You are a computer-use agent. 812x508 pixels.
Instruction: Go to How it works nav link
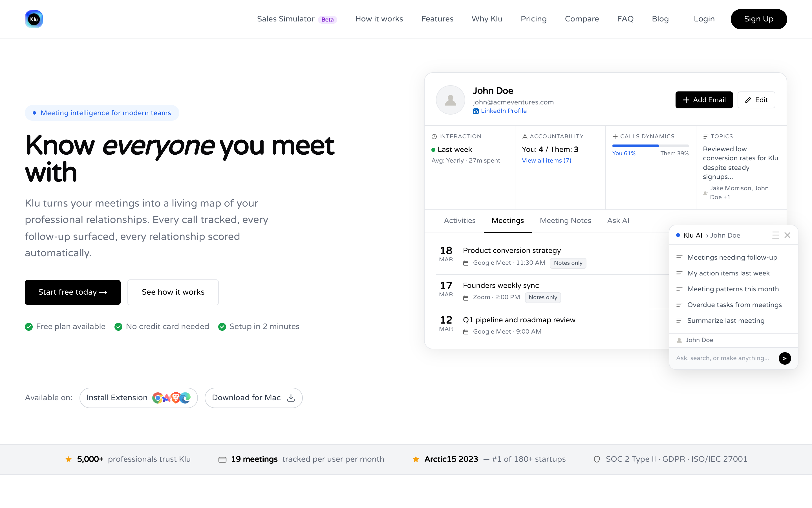click(379, 19)
